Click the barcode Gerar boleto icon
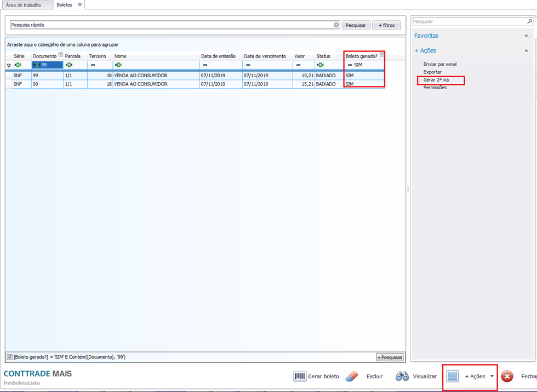This screenshot has height=392, width=537. point(300,376)
